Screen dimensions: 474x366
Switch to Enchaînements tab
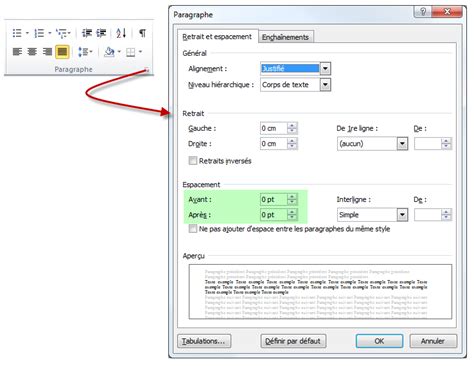[x=285, y=37]
